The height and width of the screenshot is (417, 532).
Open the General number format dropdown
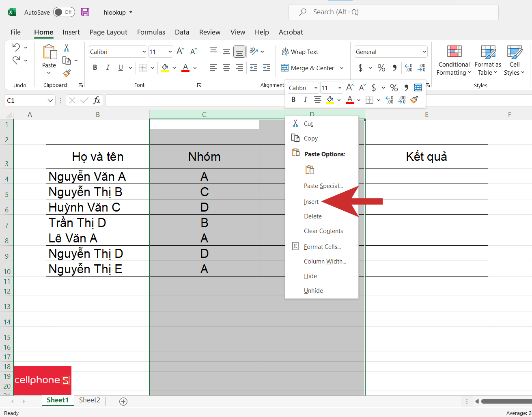click(424, 52)
